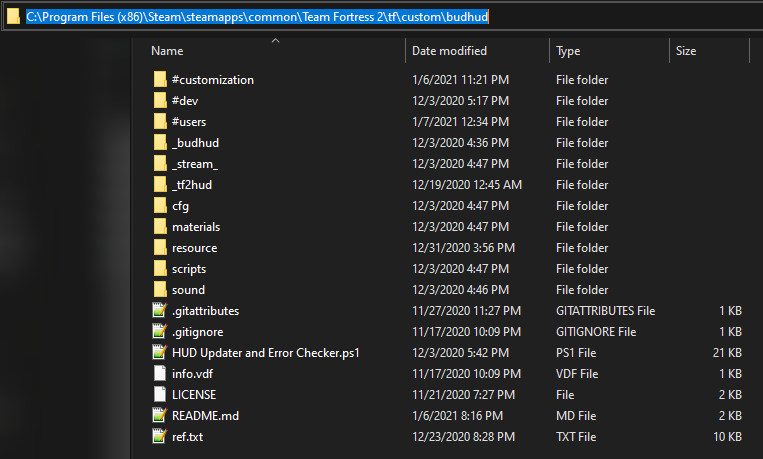Select the ref.txt file name
Viewport: 763px width, 459px height.
click(x=187, y=437)
